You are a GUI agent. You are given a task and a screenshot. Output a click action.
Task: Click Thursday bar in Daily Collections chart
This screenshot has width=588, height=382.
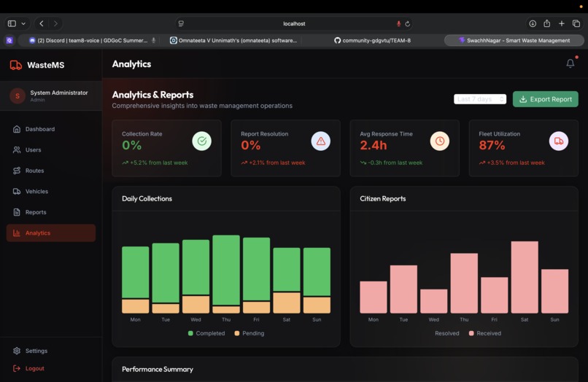[x=226, y=274]
